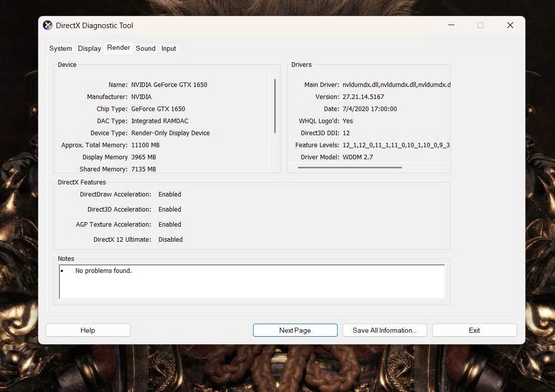The width and height of the screenshot is (555, 392).
Task: Click the Next Page button
Action: [x=295, y=330]
